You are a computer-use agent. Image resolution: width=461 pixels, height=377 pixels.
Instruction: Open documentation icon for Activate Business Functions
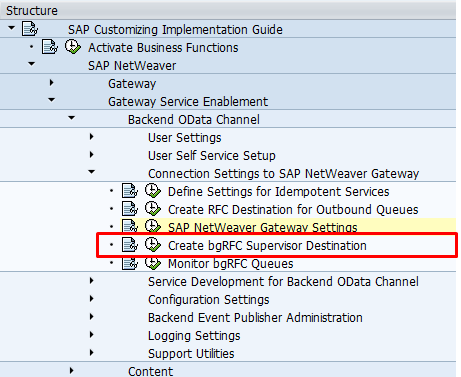[50, 47]
